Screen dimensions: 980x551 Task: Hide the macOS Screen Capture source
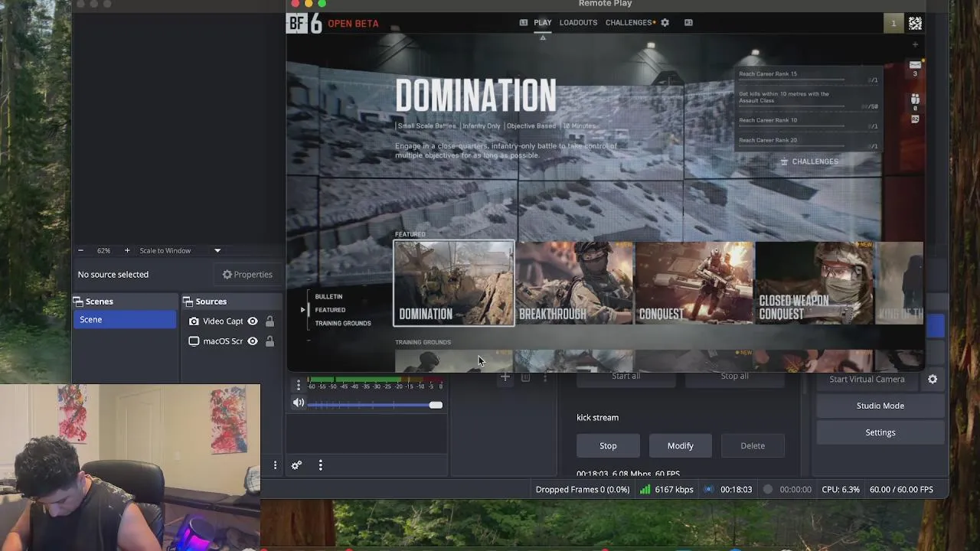click(x=253, y=341)
